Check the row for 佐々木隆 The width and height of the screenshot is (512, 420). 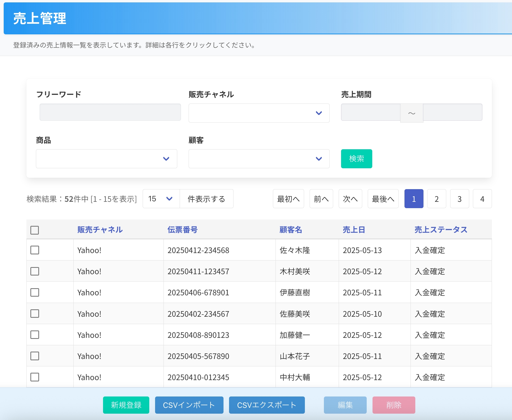pos(35,250)
